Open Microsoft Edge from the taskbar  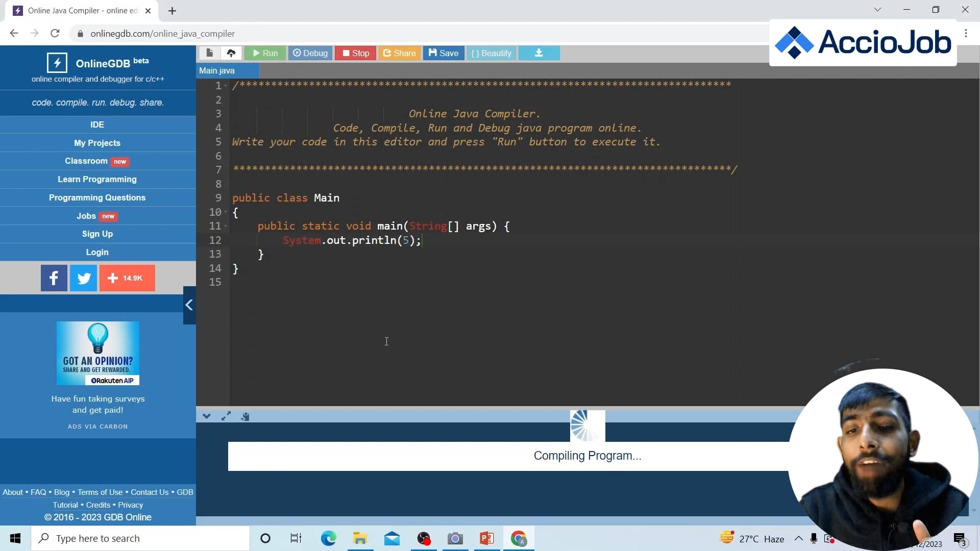tap(329, 539)
